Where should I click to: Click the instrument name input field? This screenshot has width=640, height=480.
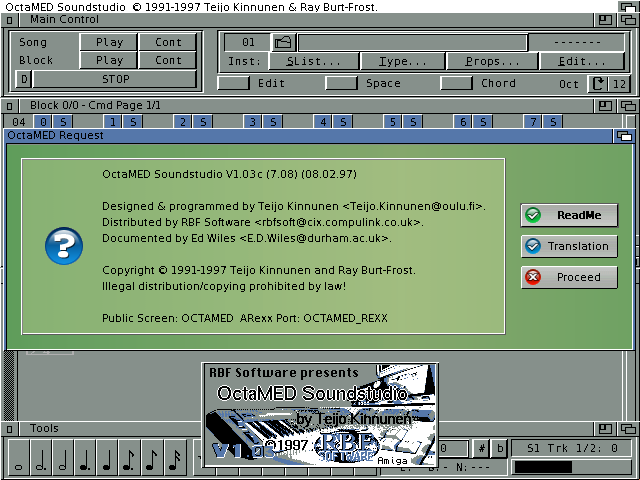pos(412,42)
